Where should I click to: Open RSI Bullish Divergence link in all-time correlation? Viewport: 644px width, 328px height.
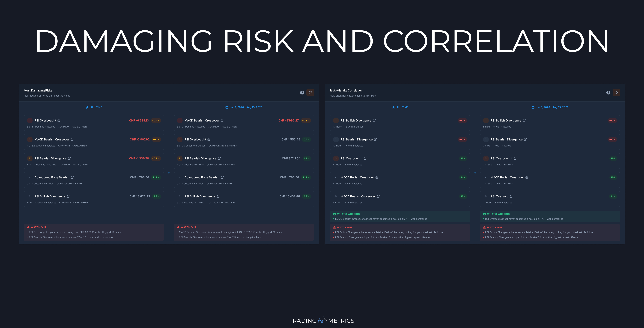(374, 121)
